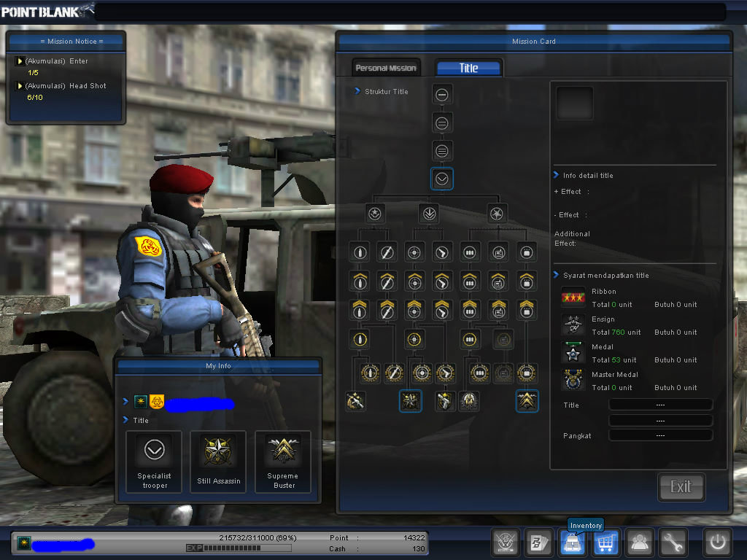The width and height of the screenshot is (747, 560).
Task: Select the single-line title node at tree top
Action: (441, 94)
